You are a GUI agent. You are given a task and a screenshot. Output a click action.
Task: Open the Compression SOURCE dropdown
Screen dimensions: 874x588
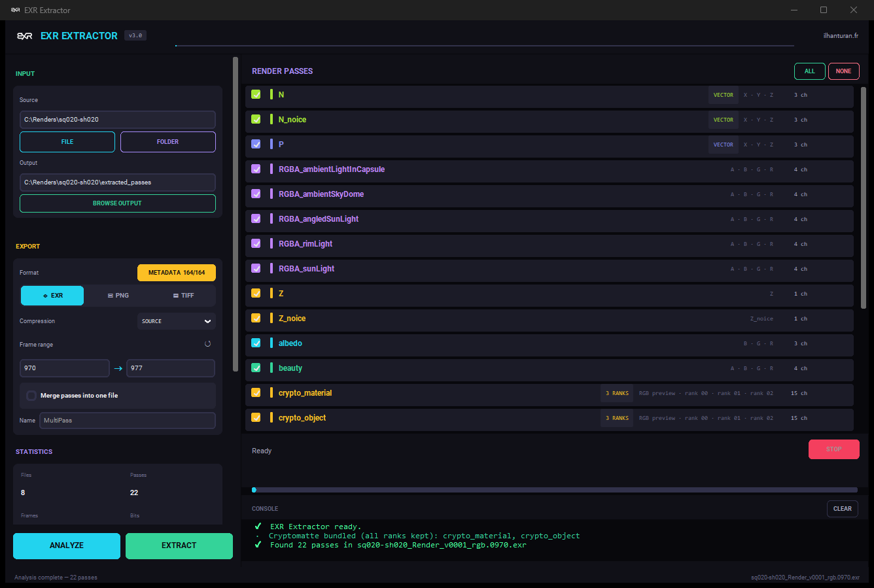[177, 321]
